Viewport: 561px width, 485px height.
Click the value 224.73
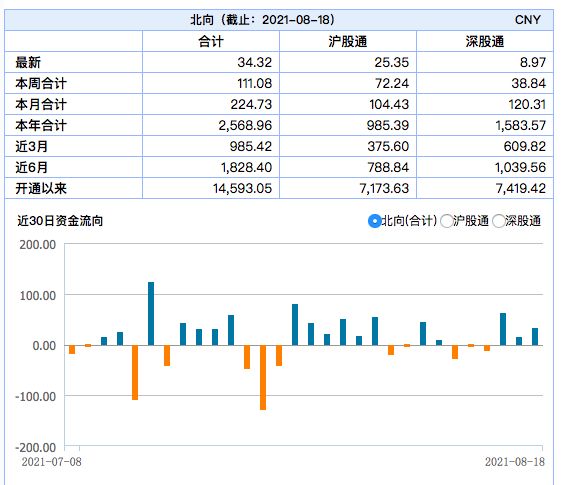251,104
